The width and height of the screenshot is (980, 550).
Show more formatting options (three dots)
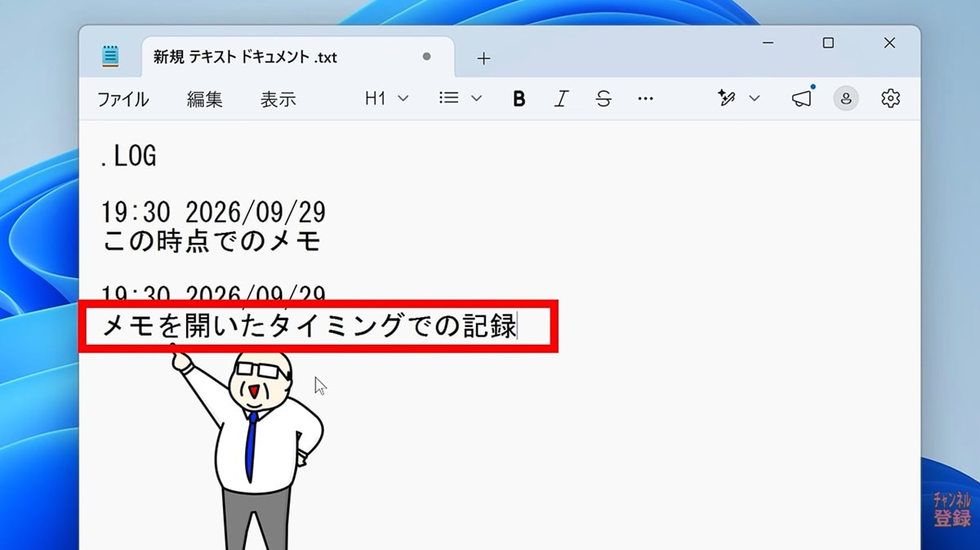point(645,99)
